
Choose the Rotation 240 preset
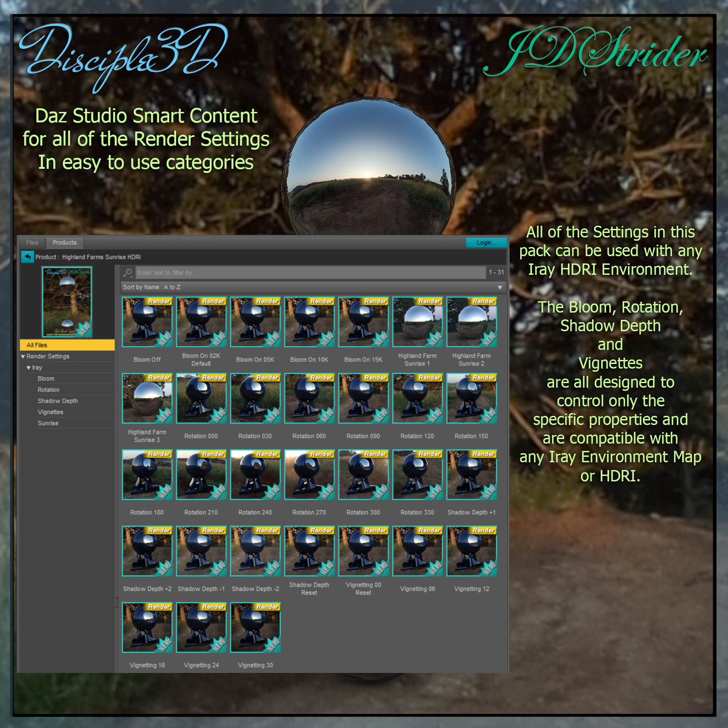coord(255,475)
